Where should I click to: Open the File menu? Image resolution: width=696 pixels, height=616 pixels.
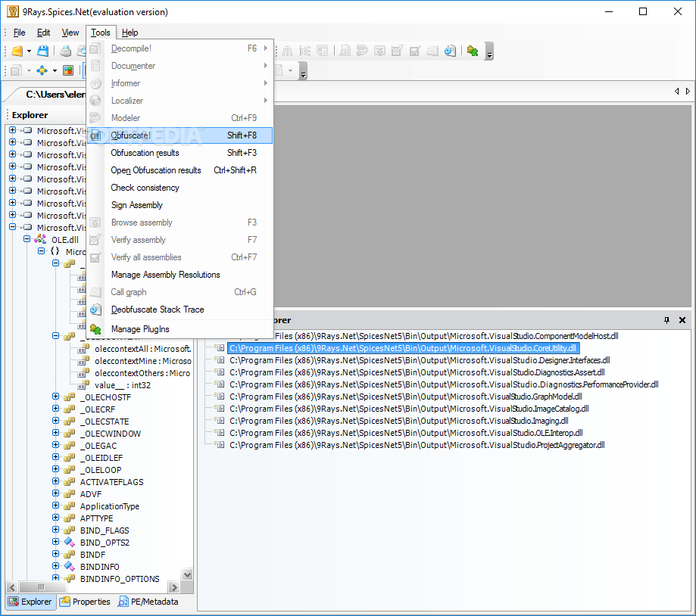point(19,33)
